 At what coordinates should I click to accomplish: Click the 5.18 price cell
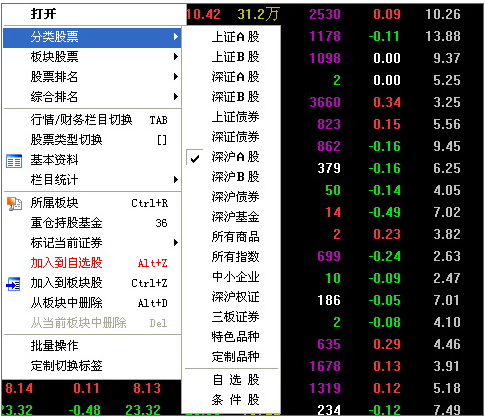(447, 388)
